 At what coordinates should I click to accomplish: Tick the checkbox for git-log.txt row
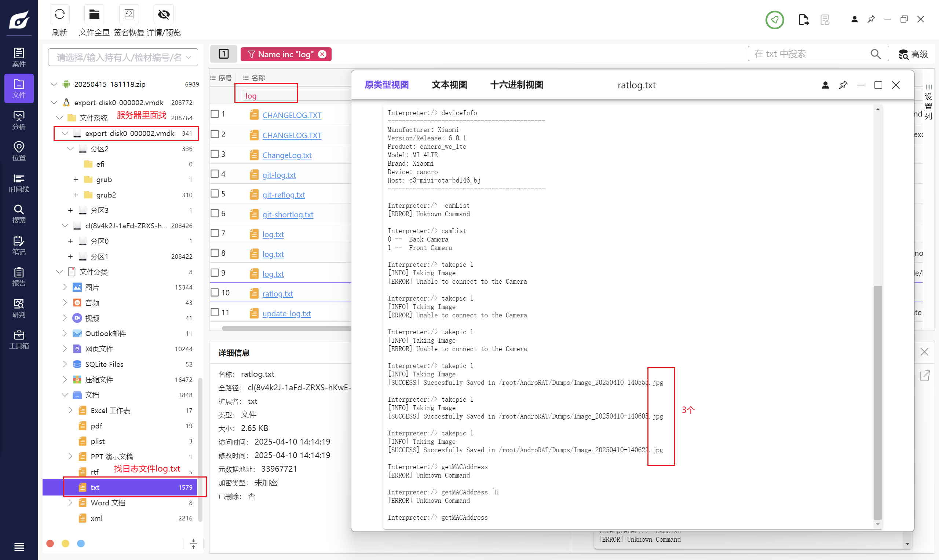(215, 174)
